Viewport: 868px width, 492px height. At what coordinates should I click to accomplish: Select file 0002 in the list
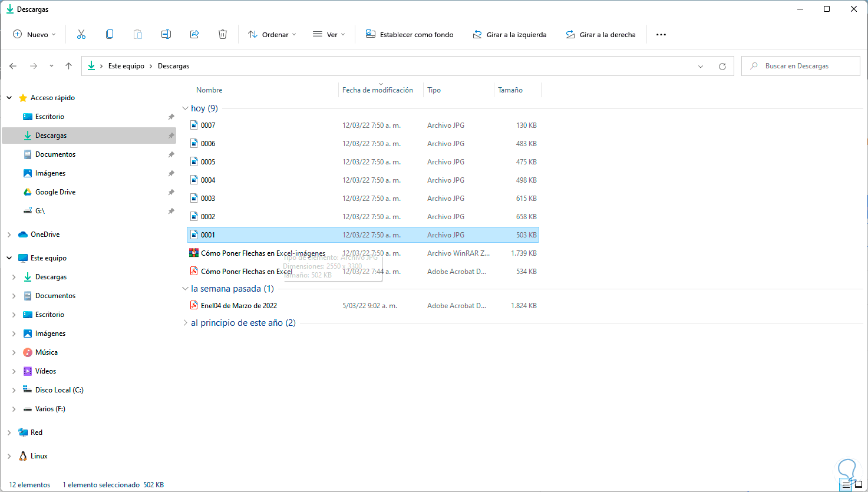pyautogui.click(x=363, y=216)
